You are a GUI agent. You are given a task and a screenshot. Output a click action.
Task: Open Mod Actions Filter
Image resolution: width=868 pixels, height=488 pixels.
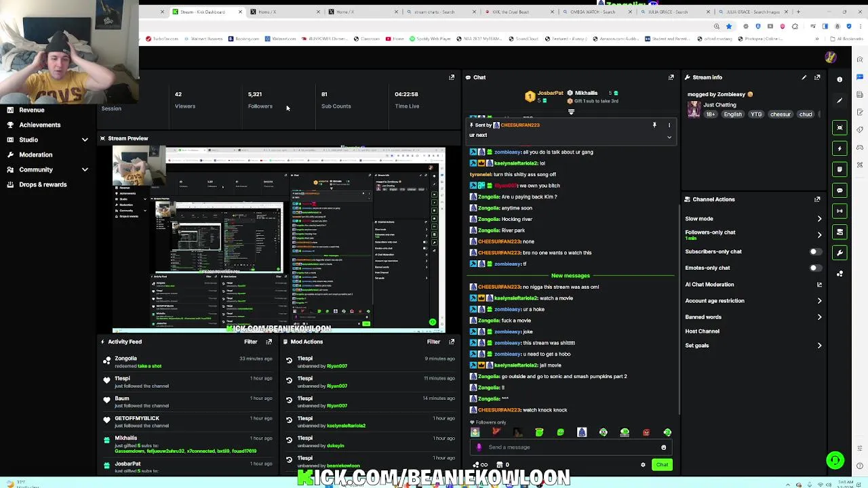(433, 342)
